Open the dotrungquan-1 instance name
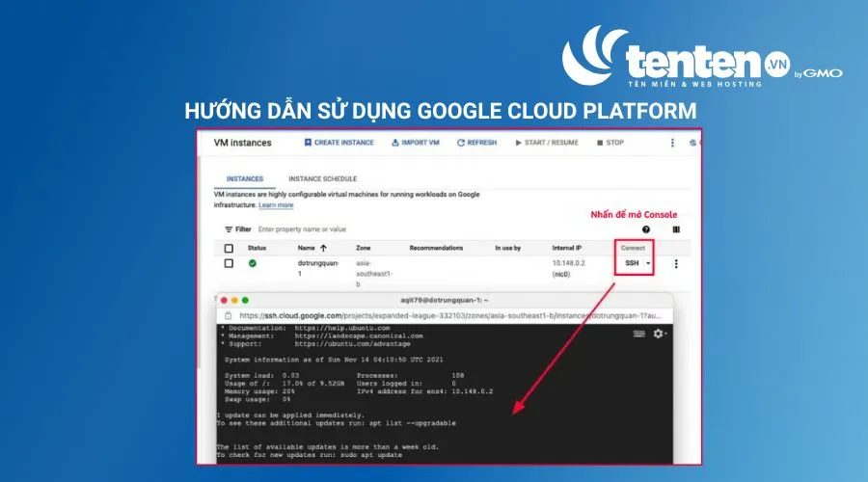This screenshot has height=482, width=868. coord(318,268)
